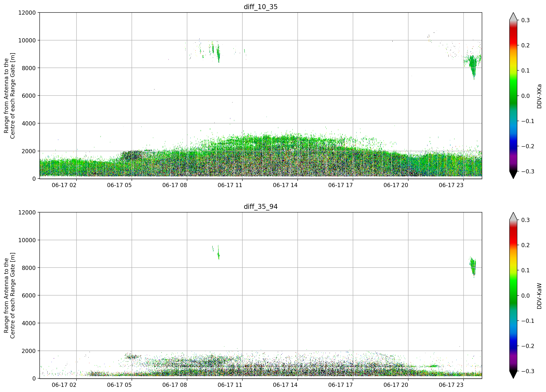Viewport: 546px width, 392px height.
Task: Click the gray upper arrow of the DDV-XKa colorbar
Action: 513,17
